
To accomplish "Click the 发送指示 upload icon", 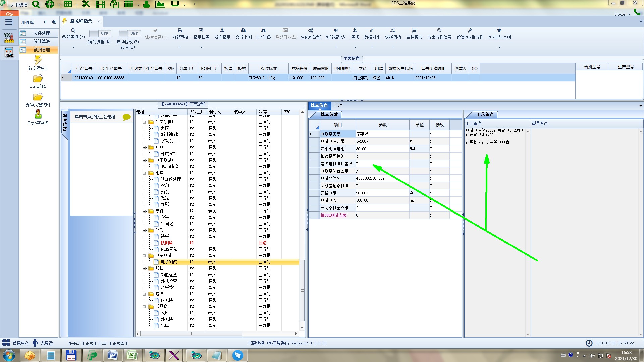I will pyautogui.click(x=222, y=31).
